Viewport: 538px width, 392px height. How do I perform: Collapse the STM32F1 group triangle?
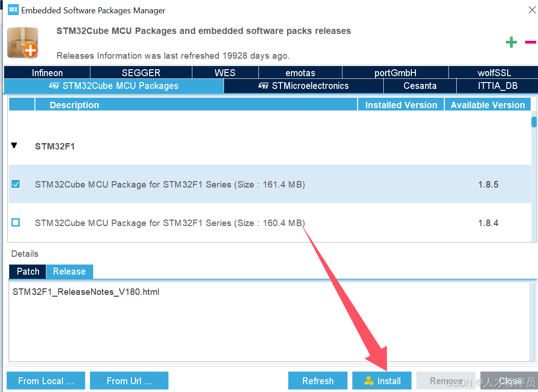pos(14,145)
